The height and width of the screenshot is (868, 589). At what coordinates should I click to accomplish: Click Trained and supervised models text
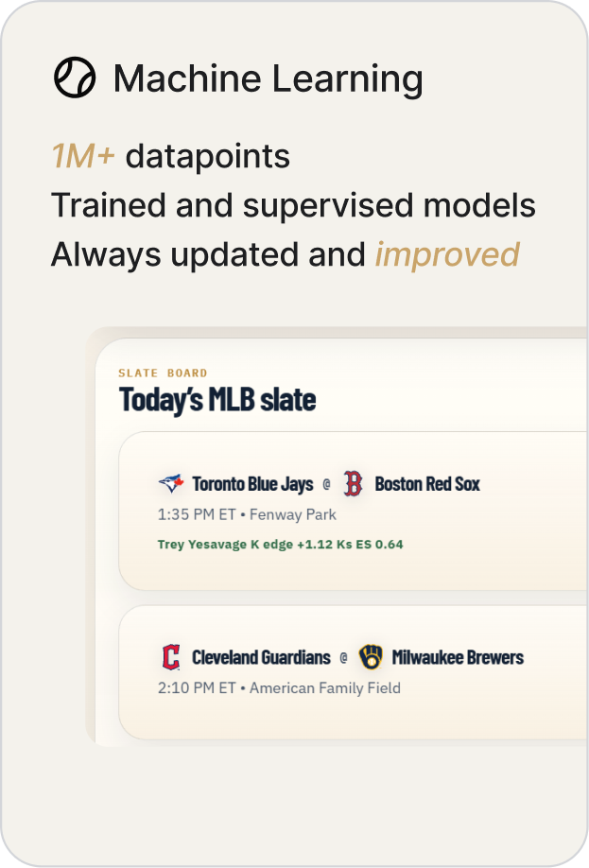(x=293, y=206)
